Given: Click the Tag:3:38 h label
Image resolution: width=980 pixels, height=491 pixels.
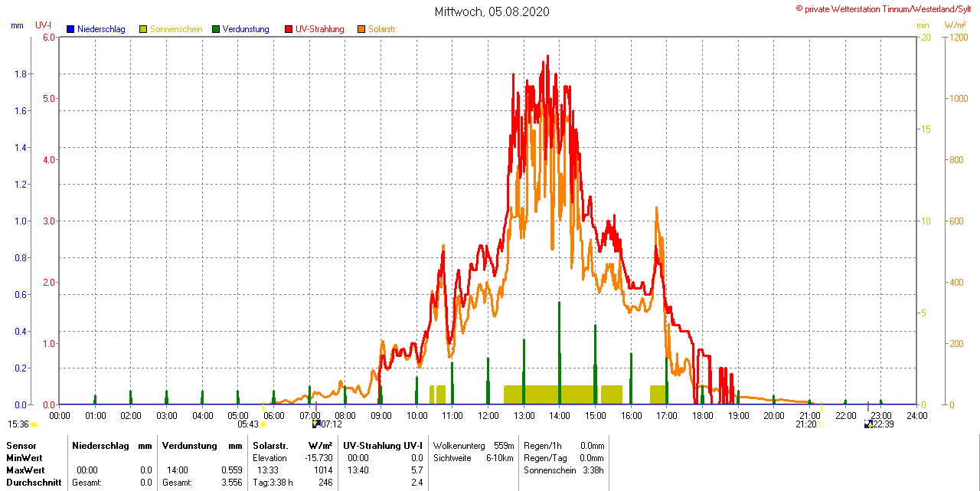Looking at the screenshot, I should (x=273, y=483).
